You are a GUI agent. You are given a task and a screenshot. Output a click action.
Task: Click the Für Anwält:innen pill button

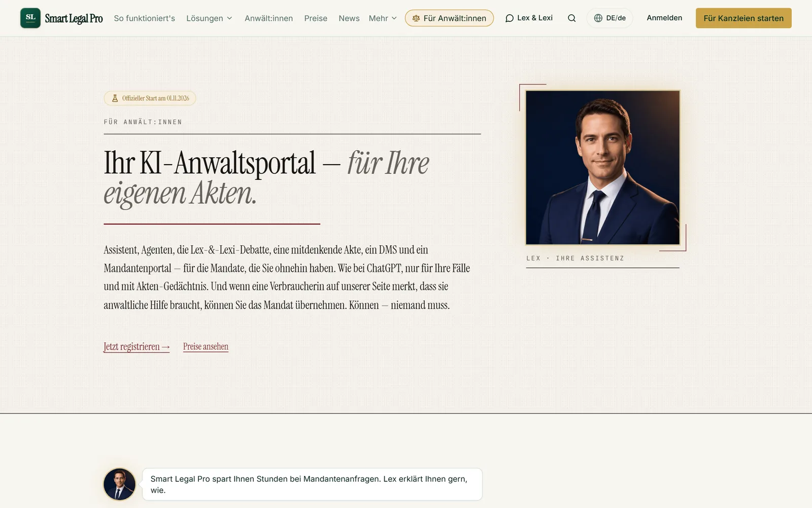click(449, 18)
